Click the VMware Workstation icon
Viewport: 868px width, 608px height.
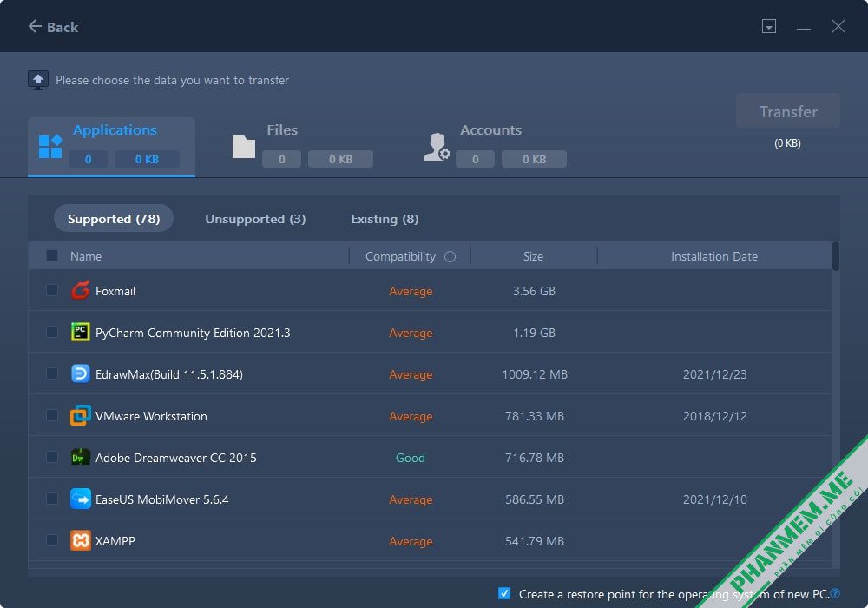click(x=80, y=416)
